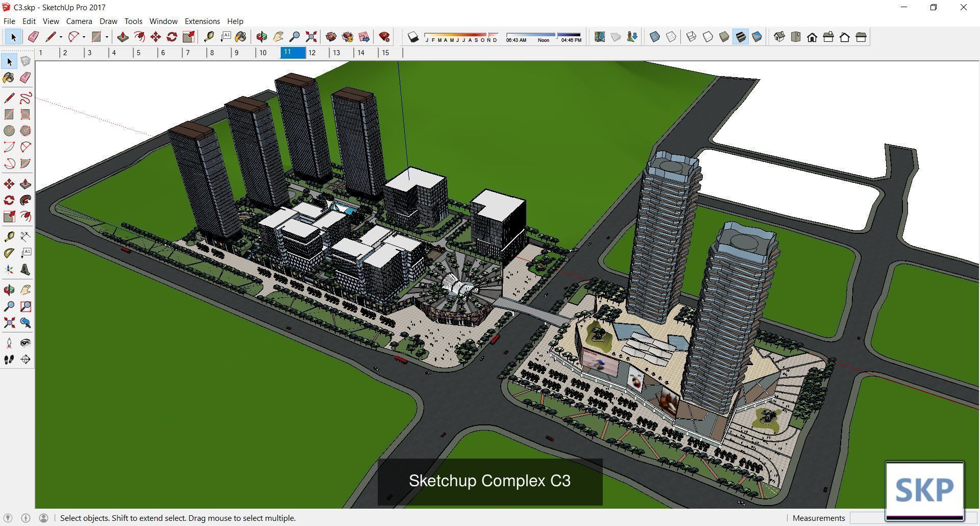This screenshot has height=526, width=980.
Task: Toggle Back Edges style
Action: (x=671, y=37)
